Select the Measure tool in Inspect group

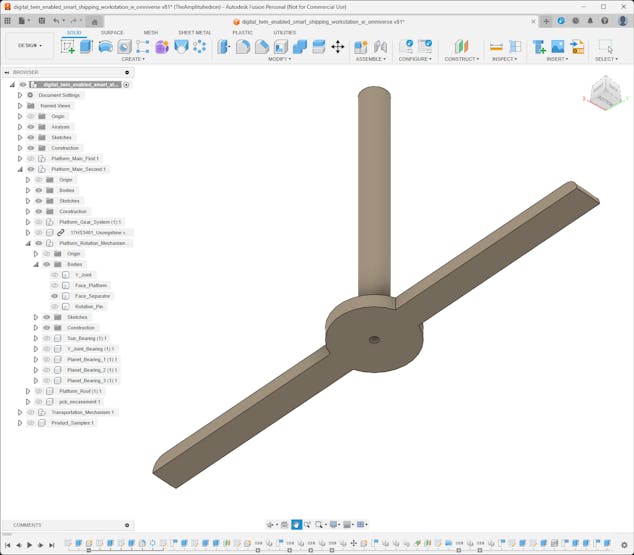[496, 46]
